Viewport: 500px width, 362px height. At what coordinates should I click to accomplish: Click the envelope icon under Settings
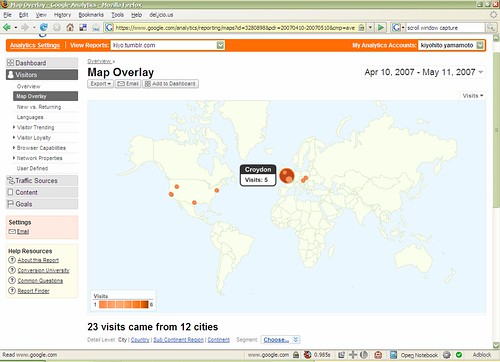tap(12, 231)
